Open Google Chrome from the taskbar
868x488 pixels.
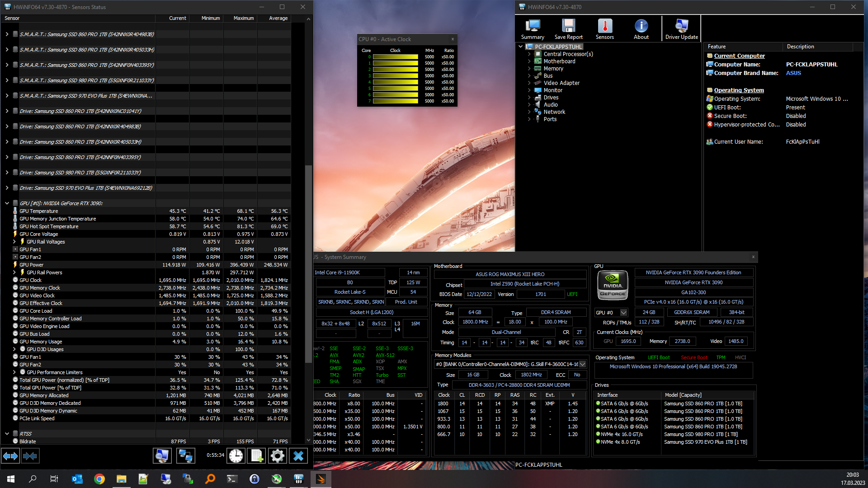coord(99,479)
